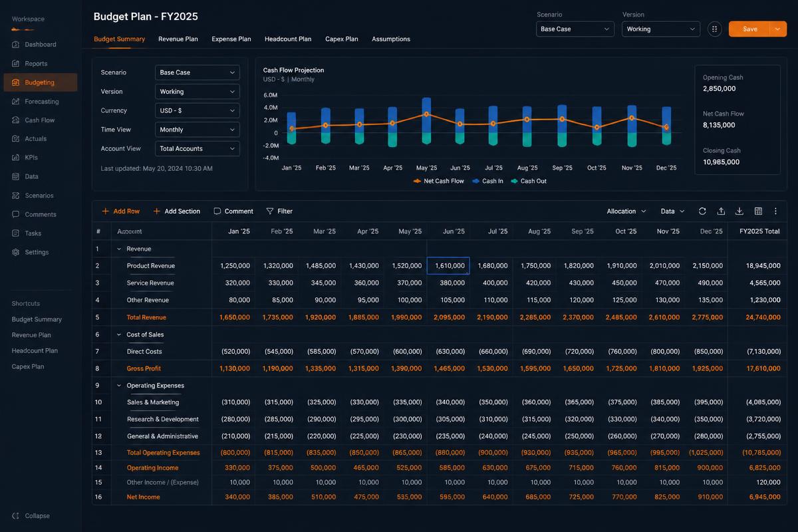Open the Time View Monthly dropdown
798x532 pixels.
tap(198, 130)
